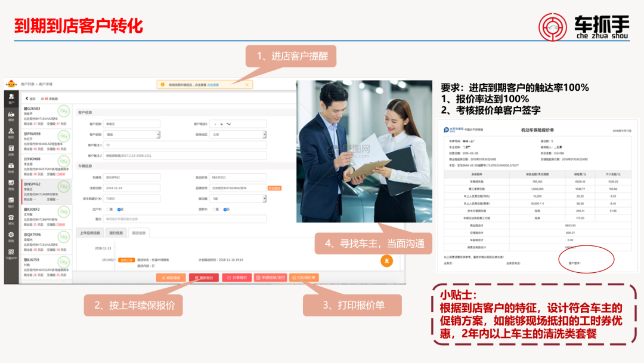Focus the 客户备注2 input field

tap(185, 156)
